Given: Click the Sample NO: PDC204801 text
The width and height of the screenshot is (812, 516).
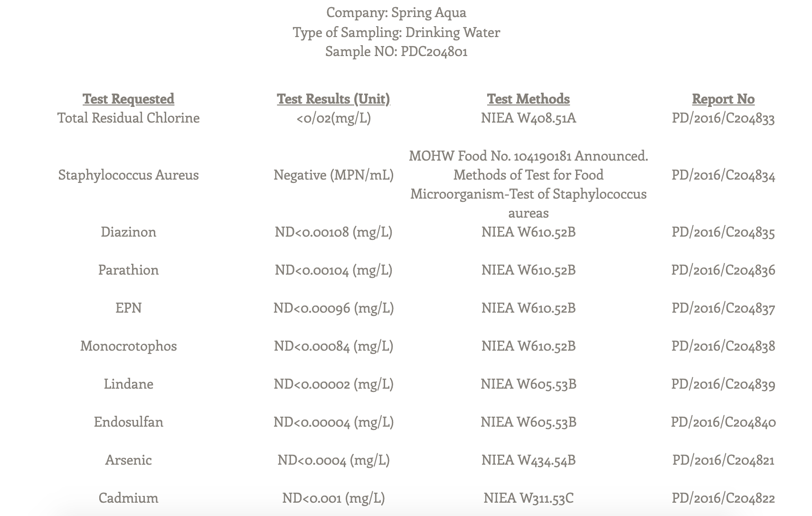Looking at the screenshot, I should (396, 51).
